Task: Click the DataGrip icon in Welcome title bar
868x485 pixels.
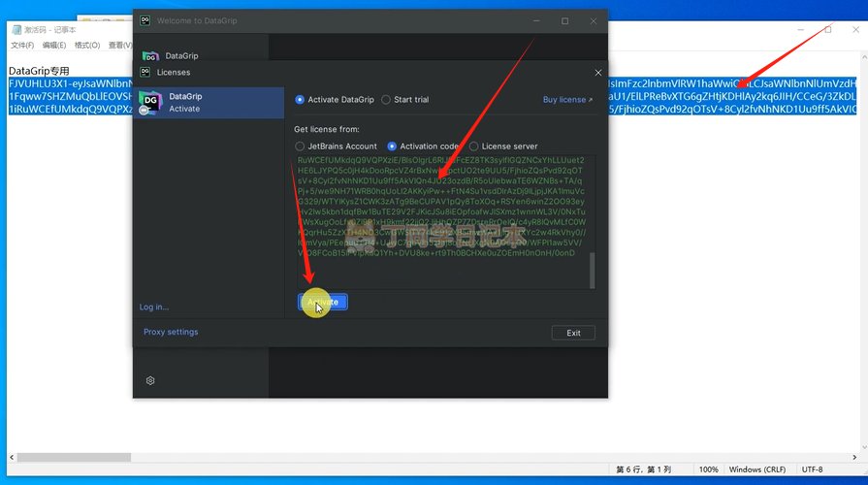Action: pyautogui.click(x=145, y=20)
